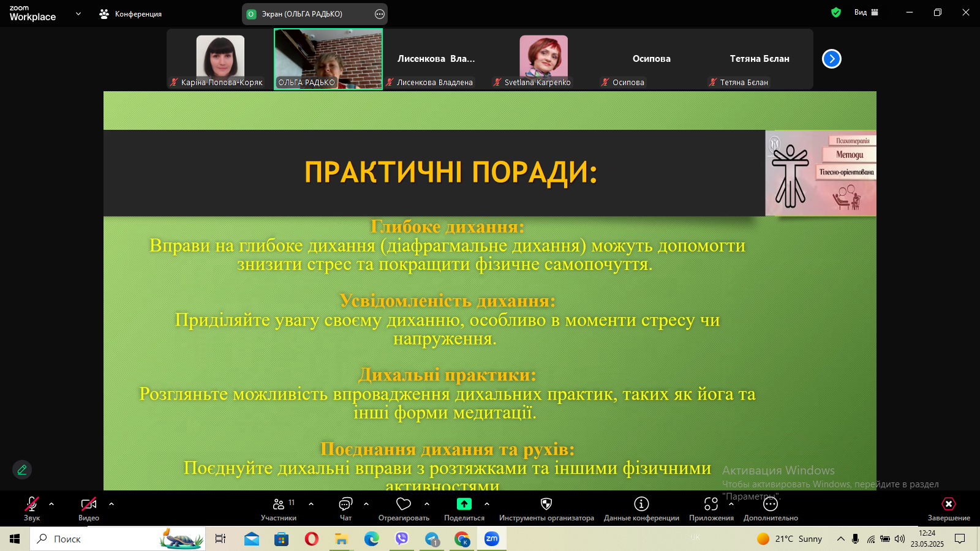
Task: Open annotation pencil tool on shared screen
Action: click(22, 470)
